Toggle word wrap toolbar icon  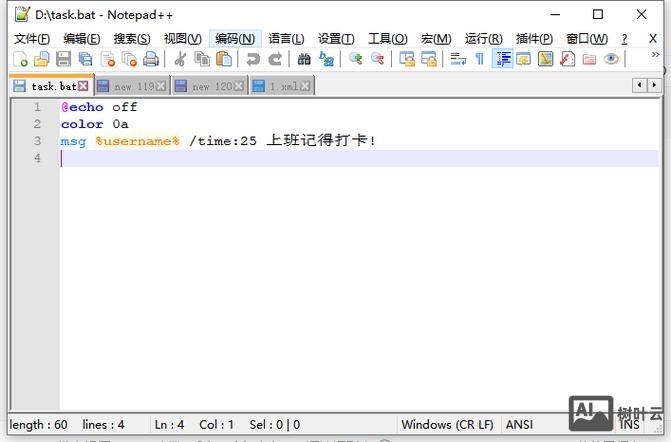coord(458,59)
